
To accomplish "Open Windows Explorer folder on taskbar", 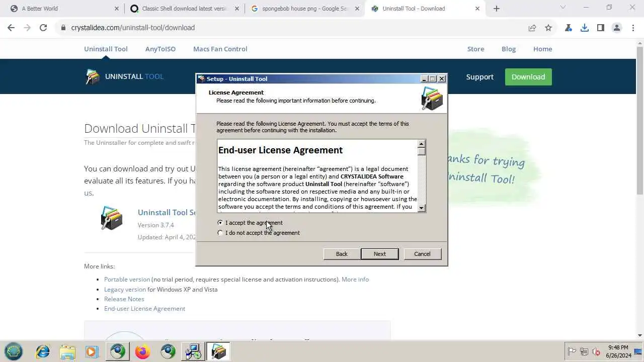I will pos(67,351).
